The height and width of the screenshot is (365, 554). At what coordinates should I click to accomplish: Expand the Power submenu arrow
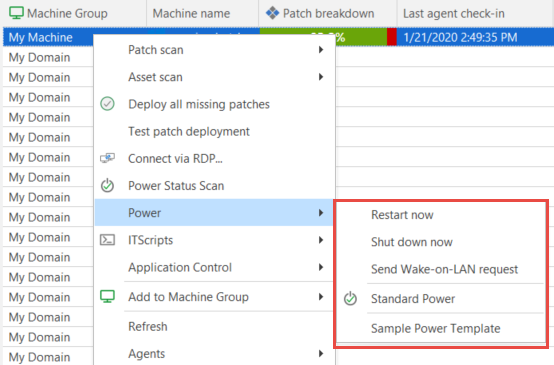coord(321,213)
